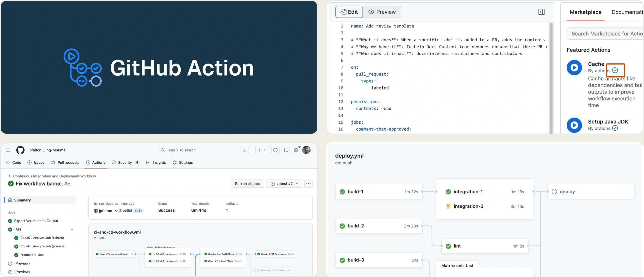
Task: Open the command palette icon in search bar
Action: pyautogui.click(x=245, y=150)
